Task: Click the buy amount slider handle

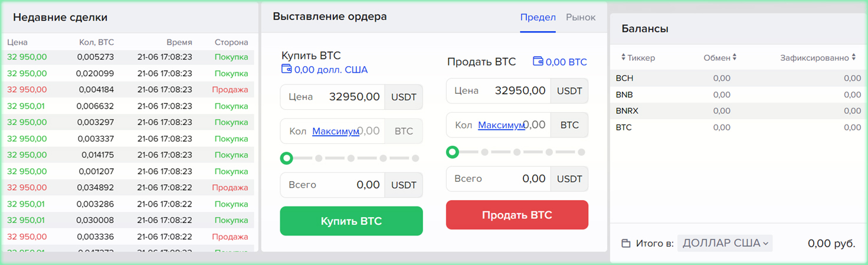Action: (287, 158)
